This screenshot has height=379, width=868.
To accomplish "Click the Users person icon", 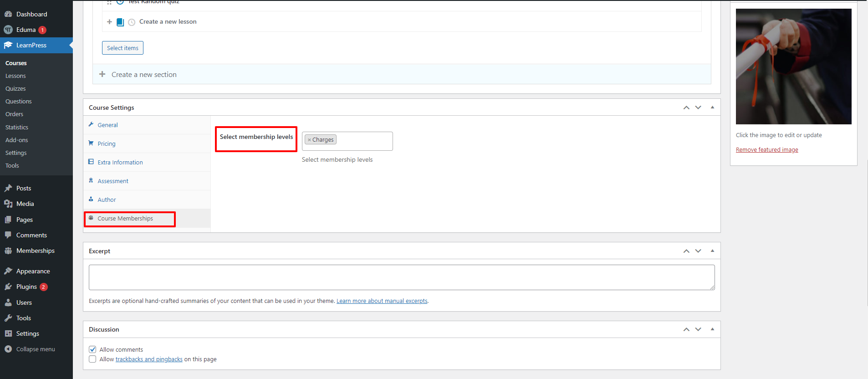I will (8, 302).
